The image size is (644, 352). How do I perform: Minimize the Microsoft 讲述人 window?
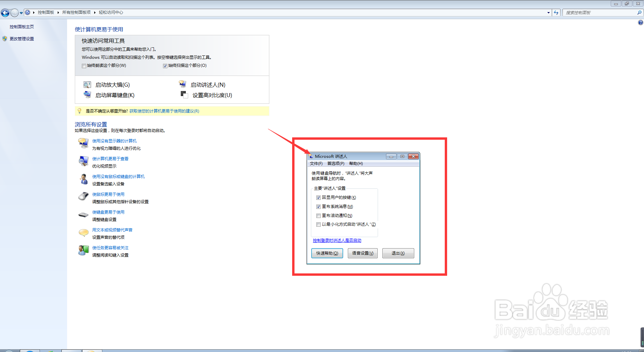[x=391, y=156]
